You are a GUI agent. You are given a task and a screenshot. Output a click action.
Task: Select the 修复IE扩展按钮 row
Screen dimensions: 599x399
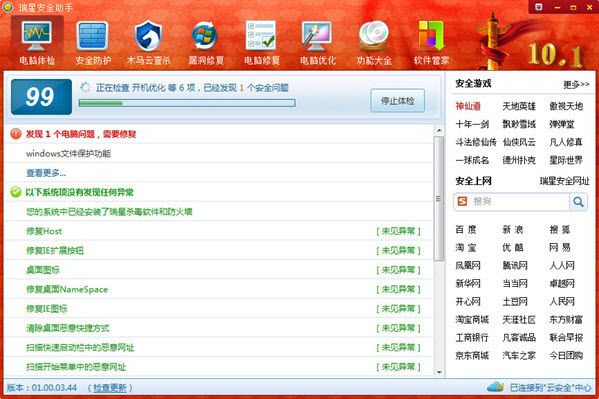point(219,250)
